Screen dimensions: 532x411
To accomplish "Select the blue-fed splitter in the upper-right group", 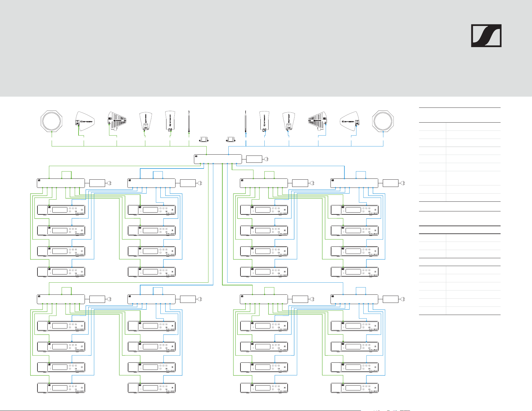I will click(x=354, y=183).
